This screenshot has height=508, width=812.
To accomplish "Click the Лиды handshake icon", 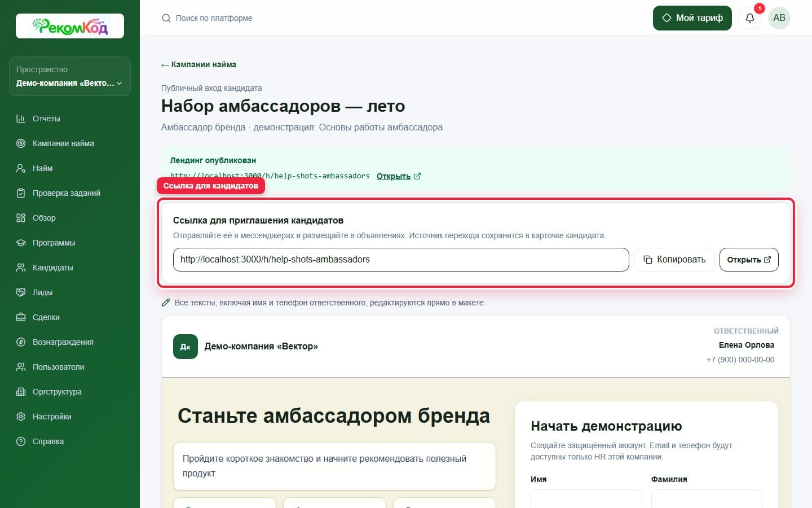I will (x=21, y=292).
